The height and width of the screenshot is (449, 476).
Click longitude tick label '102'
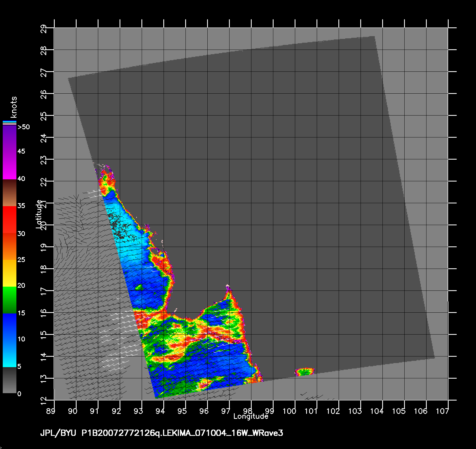(333, 411)
